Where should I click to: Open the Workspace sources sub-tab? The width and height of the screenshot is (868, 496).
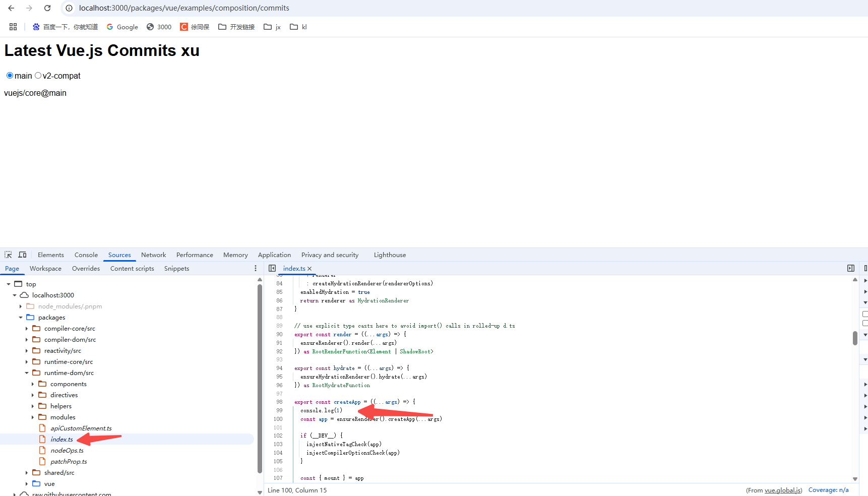pos(45,269)
